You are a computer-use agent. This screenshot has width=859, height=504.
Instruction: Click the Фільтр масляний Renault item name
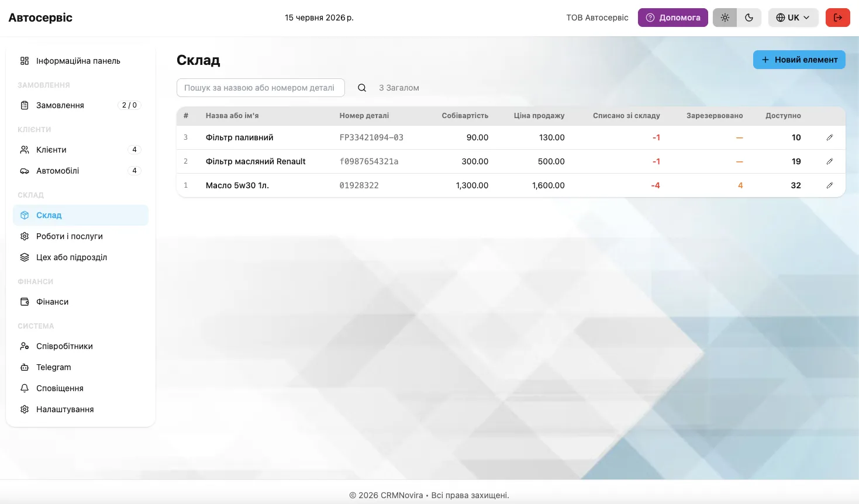(256, 161)
